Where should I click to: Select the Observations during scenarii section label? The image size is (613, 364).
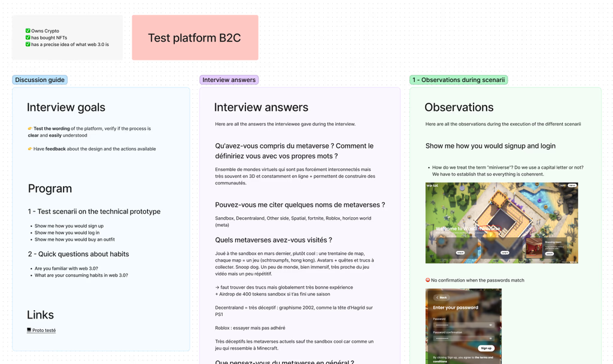coord(459,80)
